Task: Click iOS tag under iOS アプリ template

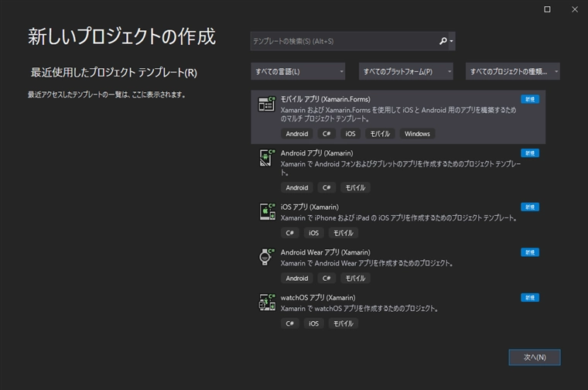Action: [313, 233]
